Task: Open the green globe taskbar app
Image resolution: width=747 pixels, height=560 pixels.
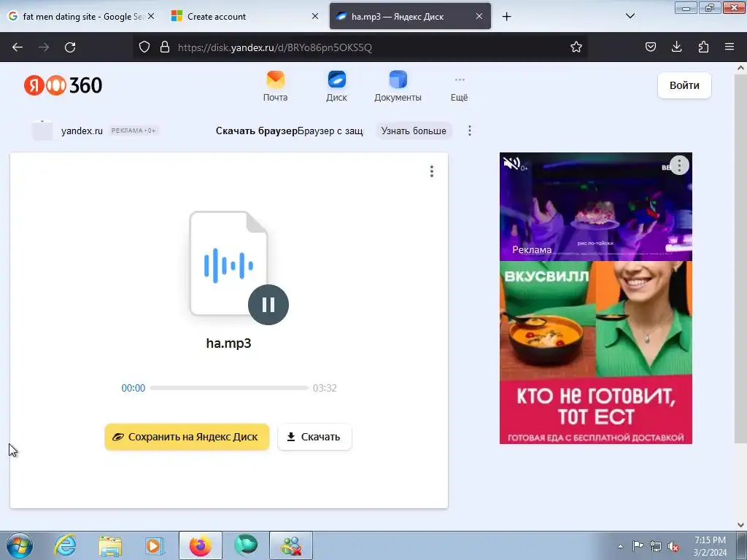Action: click(246, 545)
